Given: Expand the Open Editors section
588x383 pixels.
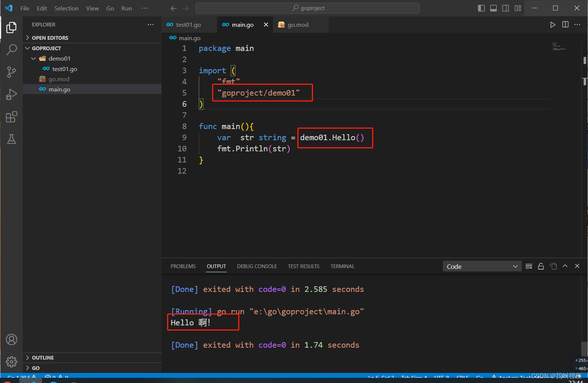Looking at the screenshot, I should click(92, 38).
